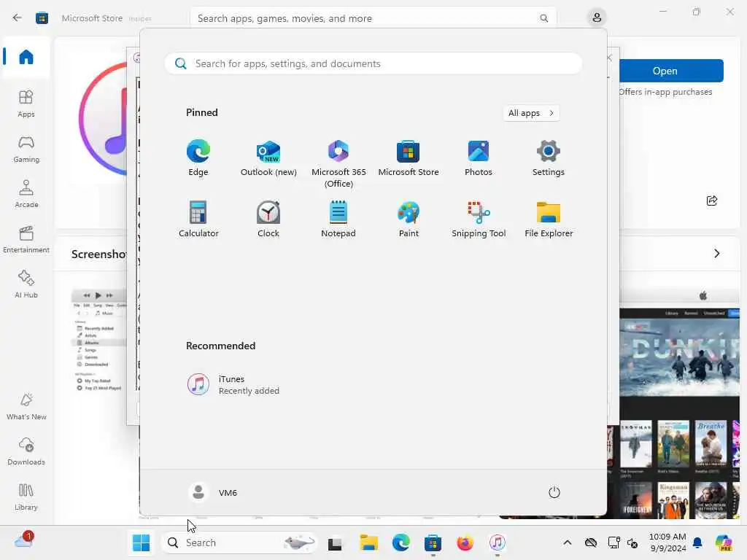Launch the Paint app
Viewport: 747px width, 560px height.
[409, 219]
